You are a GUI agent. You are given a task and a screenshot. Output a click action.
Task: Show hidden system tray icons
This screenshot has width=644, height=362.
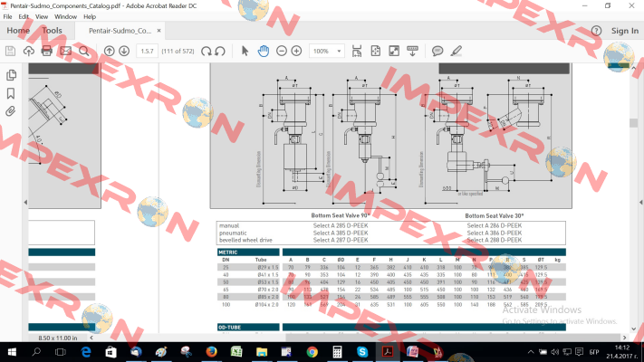point(531,352)
